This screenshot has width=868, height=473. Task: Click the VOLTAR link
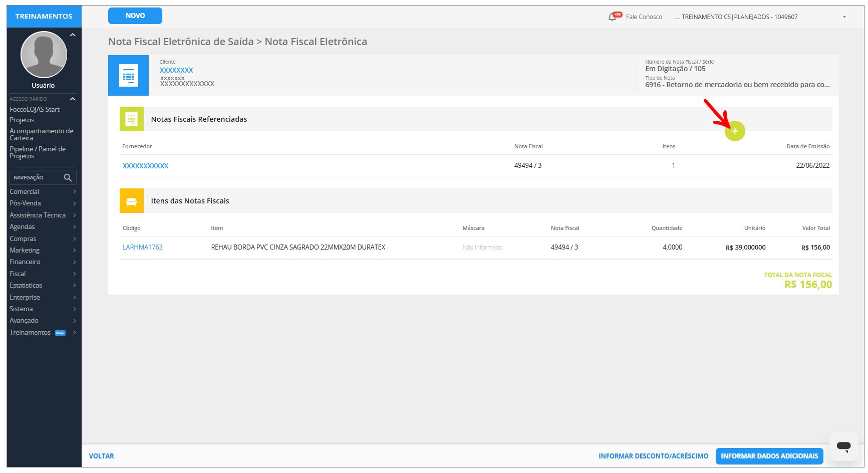point(102,456)
